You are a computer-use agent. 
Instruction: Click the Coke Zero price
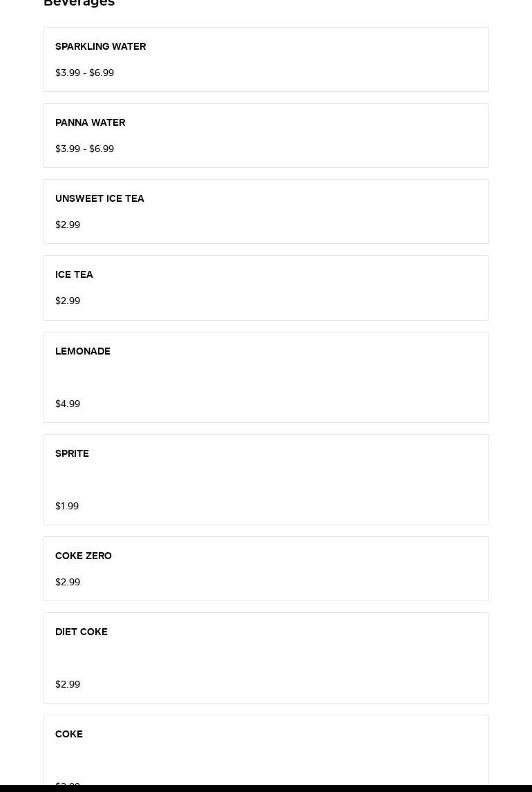click(68, 583)
